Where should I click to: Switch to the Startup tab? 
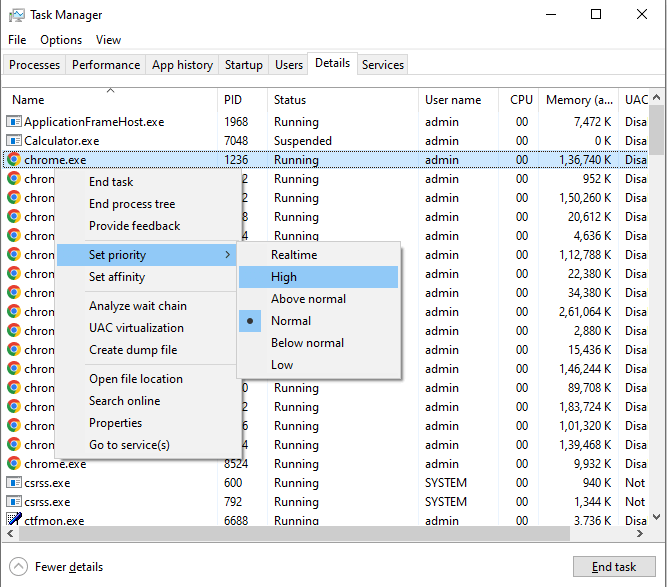244,65
